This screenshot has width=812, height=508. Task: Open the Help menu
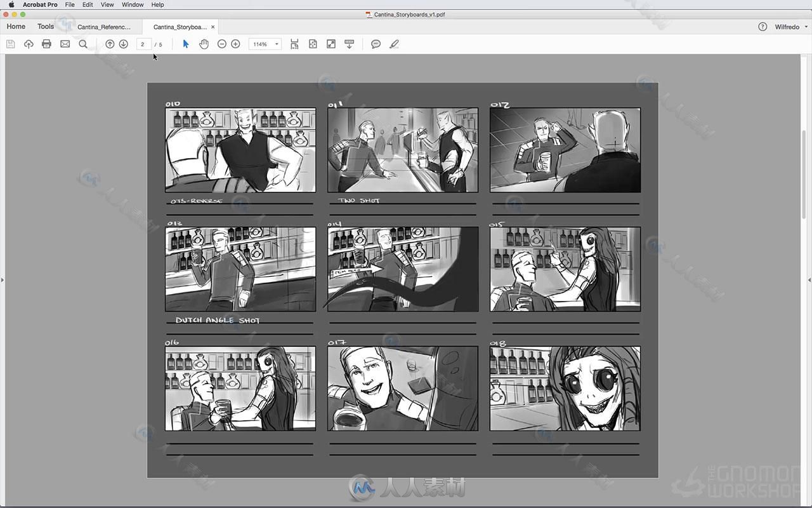pos(157,4)
